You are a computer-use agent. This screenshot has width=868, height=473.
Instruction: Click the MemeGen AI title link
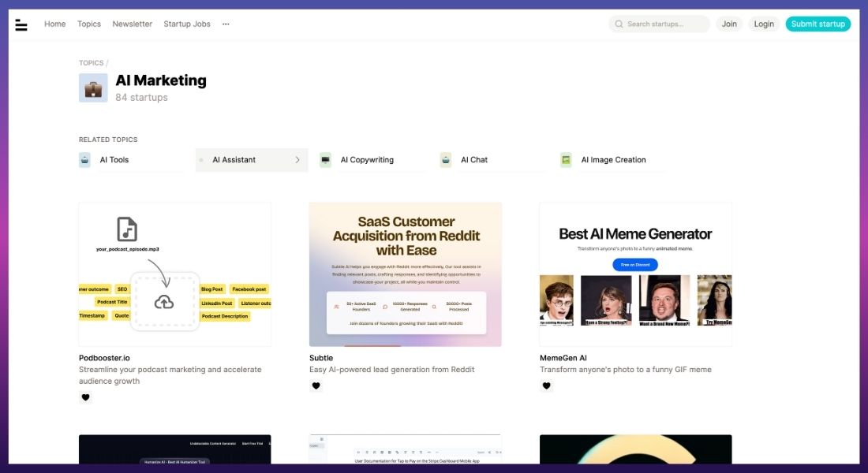[563, 358]
